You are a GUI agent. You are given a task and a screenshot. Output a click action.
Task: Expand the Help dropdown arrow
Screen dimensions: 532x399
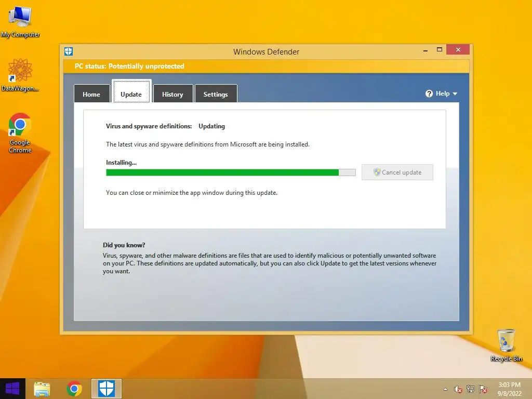click(x=455, y=94)
